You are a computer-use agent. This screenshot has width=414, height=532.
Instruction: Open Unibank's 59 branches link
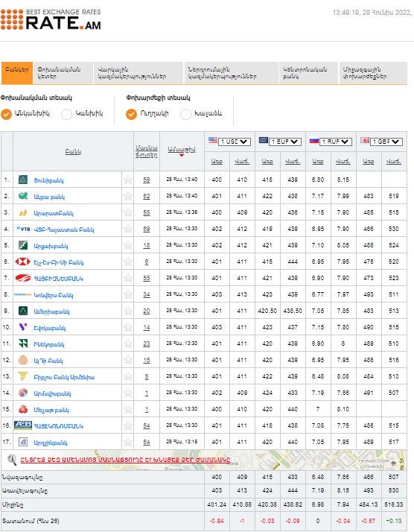[147, 180]
